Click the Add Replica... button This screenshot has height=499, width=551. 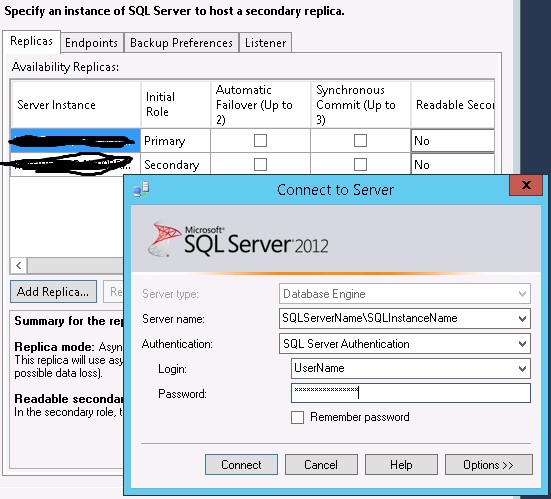pyautogui.click(x=53, y=292)
